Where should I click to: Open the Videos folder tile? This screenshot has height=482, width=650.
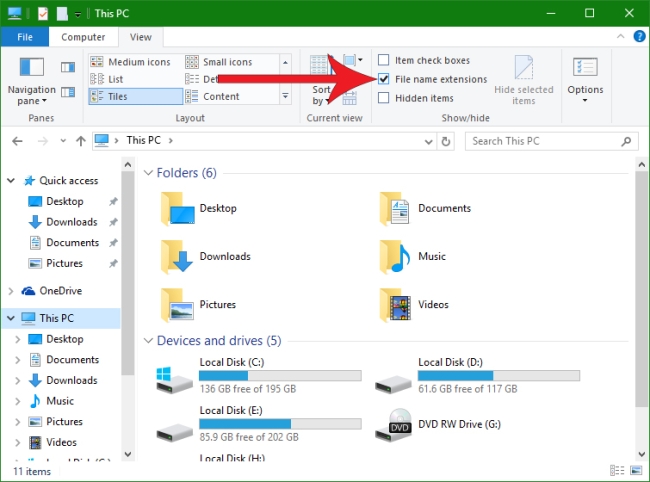pos(414,305)
